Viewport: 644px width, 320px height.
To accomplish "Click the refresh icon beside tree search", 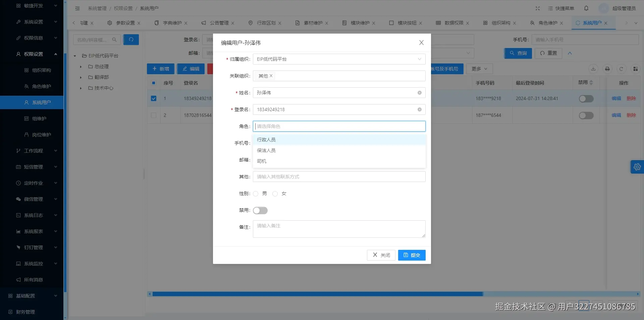I will [x=131, y=40].
